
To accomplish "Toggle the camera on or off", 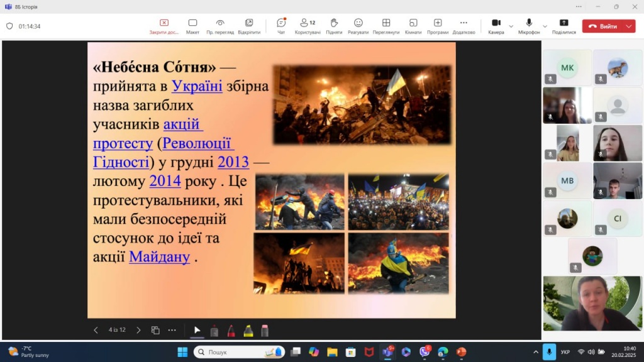I will (x=496, y=26).
